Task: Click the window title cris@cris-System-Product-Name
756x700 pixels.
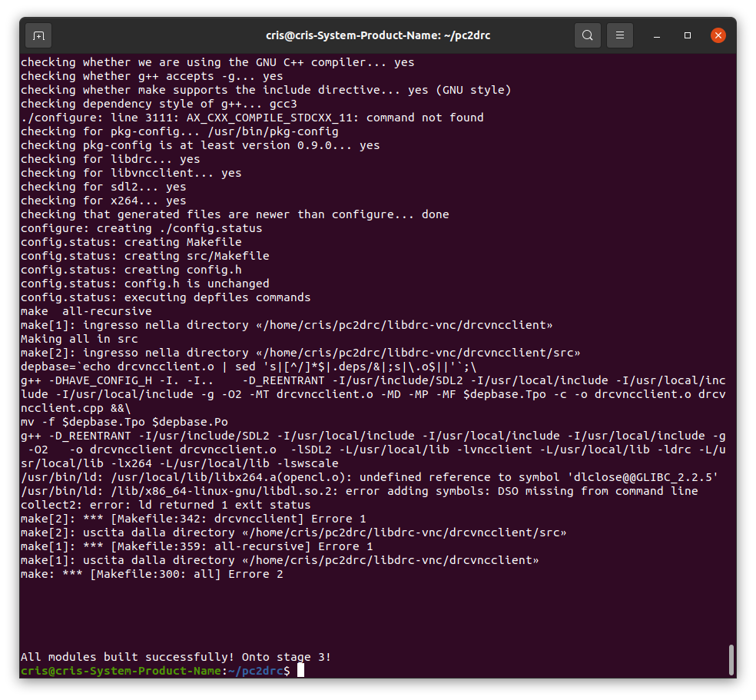Action: (x=378, y=35)
